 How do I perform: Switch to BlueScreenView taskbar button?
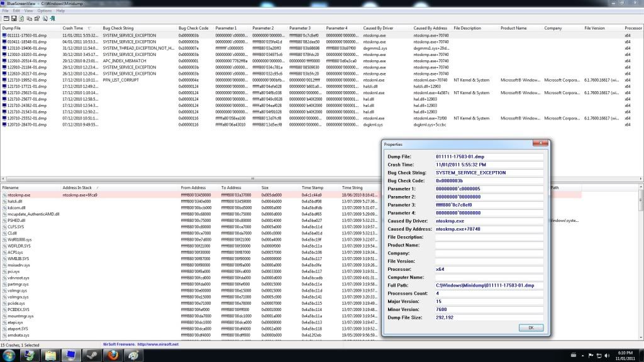(71, 355)
